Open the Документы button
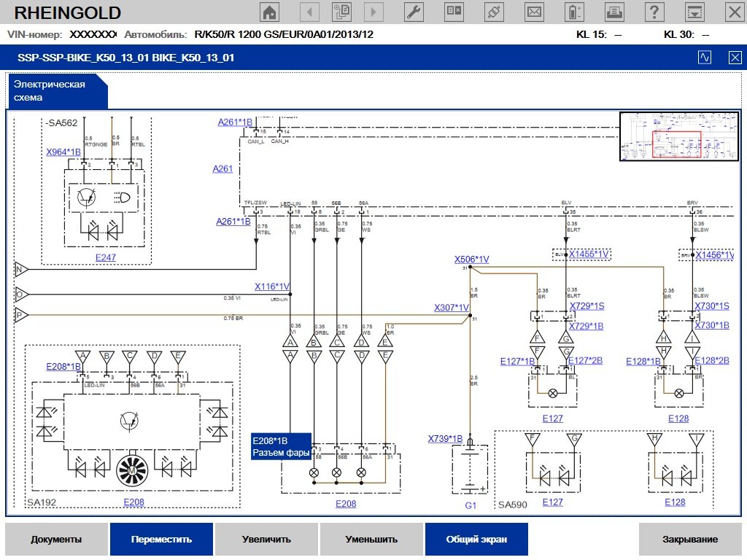Screen dimensions: 747x560 point(56,540)
